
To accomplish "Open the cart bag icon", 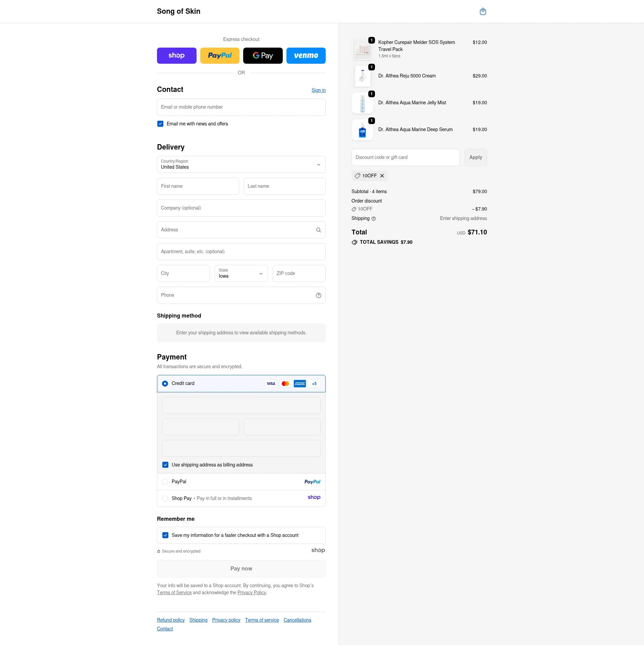I will (483, 11).
